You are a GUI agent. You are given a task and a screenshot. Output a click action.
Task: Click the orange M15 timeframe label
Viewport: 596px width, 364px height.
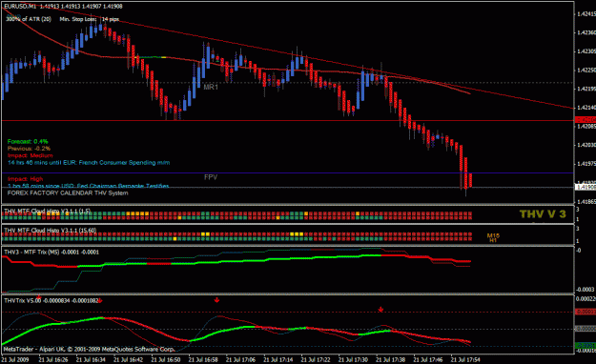(493, 235)
